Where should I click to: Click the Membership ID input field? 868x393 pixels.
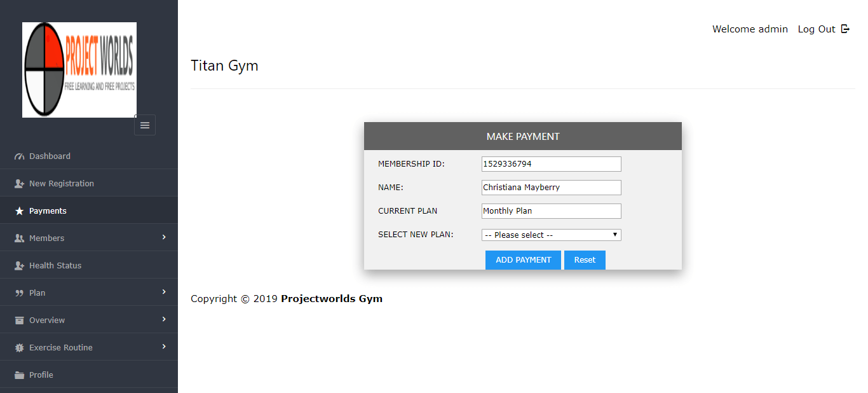tap(551, 164)
